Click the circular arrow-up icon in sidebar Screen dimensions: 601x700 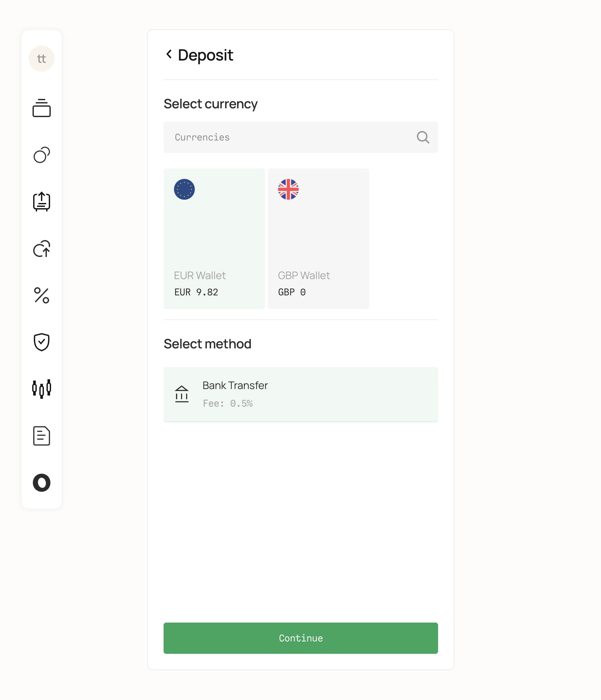pos(42,249)
